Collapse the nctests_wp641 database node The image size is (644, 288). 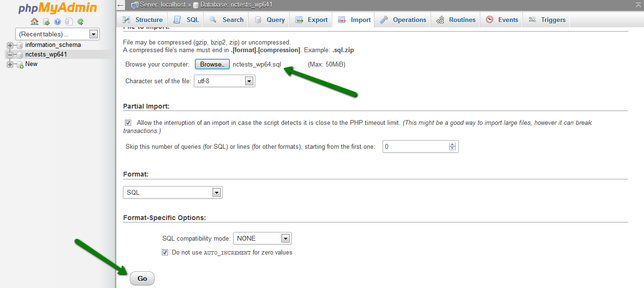point(10,55)
